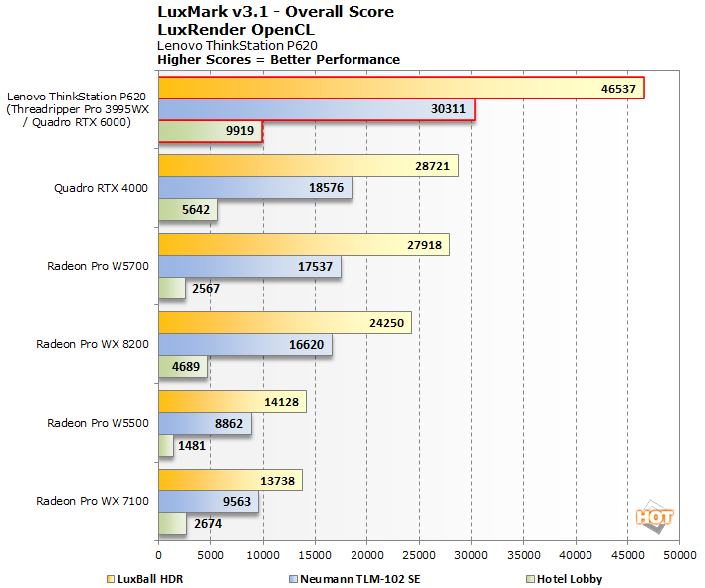
Task: Click the 24250 bar value
Action: [386, 323]
